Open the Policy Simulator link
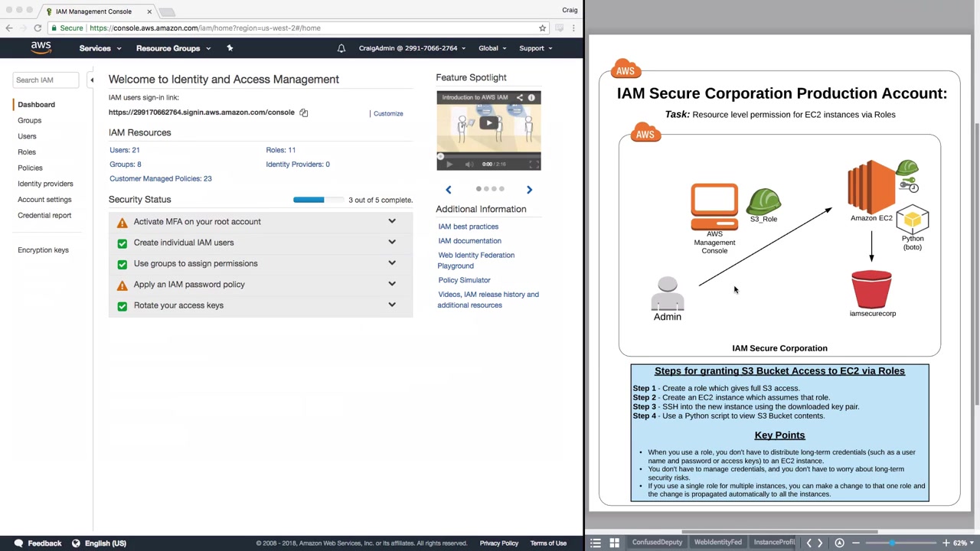The width and height of the screenshot is (980, 551). pos(465,280)
